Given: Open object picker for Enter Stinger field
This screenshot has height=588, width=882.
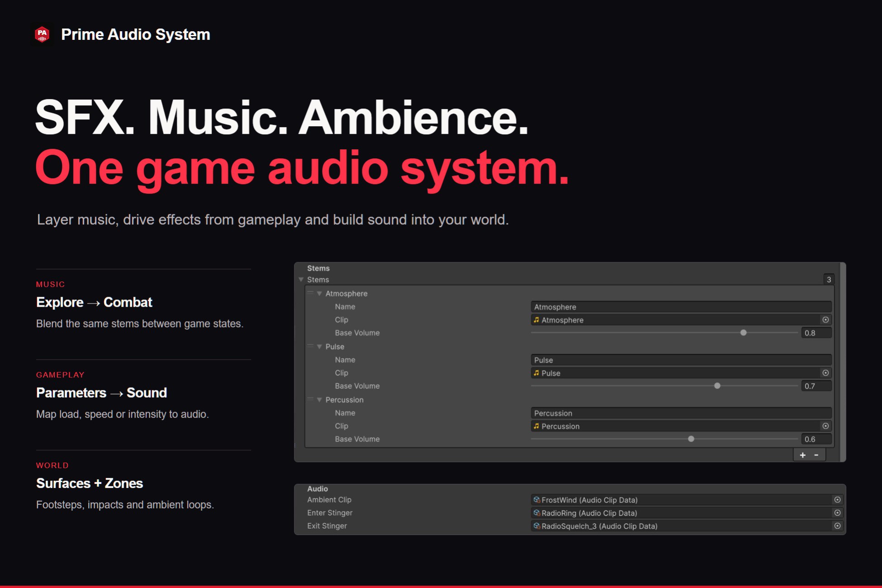Looking at the screenshot, I should (x=837, y=513).
